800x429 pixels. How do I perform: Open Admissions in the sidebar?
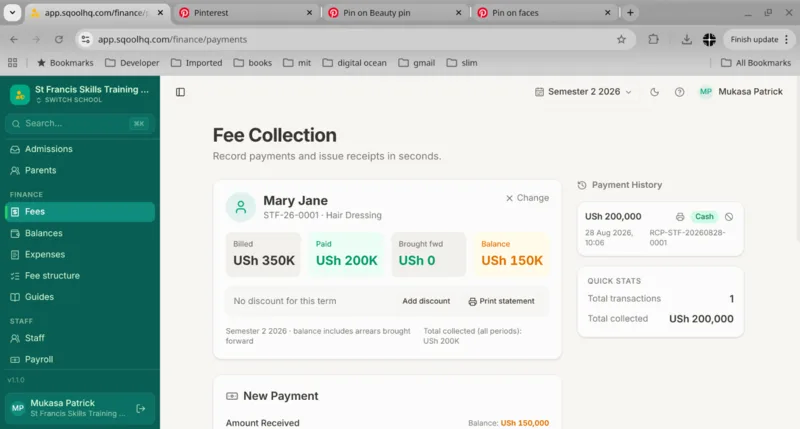80,149
